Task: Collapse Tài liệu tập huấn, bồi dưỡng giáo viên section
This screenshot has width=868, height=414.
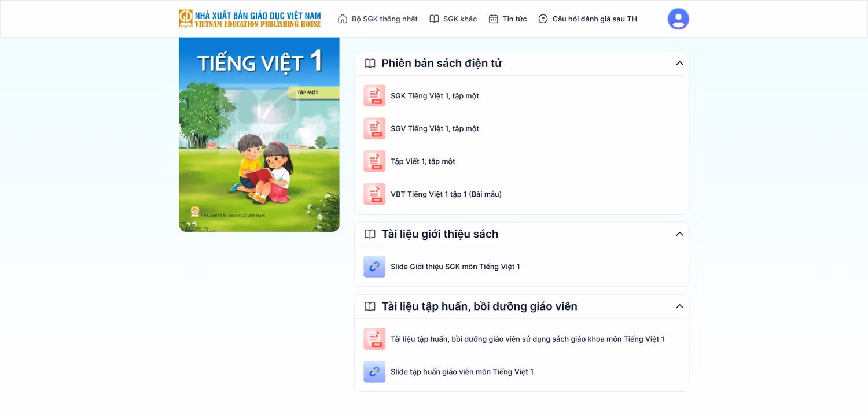Action: tap(679, 306)
